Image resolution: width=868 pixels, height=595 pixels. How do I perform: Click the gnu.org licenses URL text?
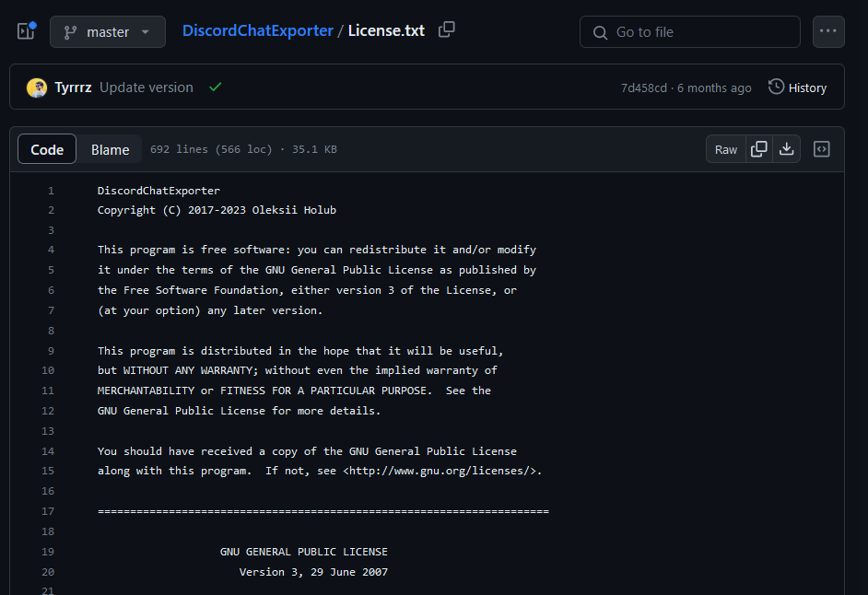pos(440,471)
